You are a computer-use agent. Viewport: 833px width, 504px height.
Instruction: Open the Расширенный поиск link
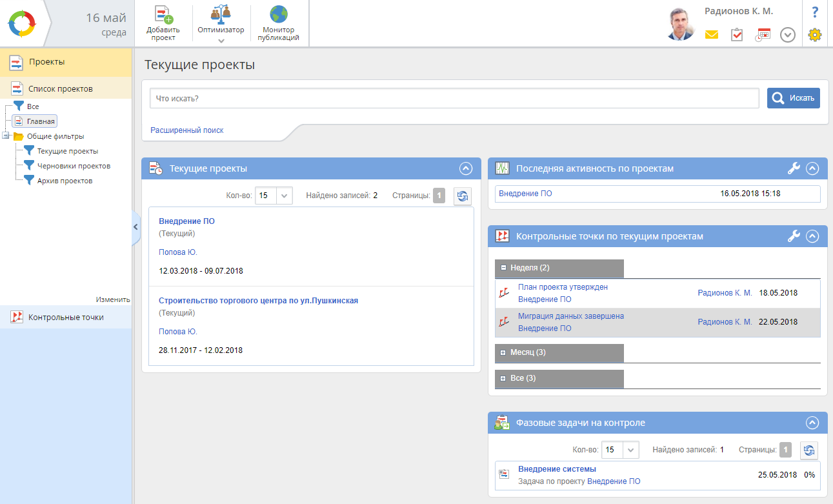click(187, 130)
